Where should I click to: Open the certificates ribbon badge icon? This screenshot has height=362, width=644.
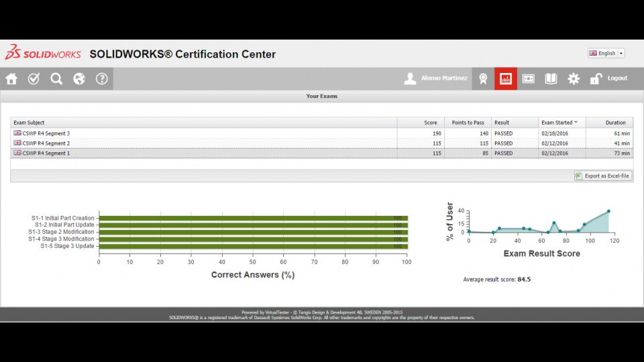[x=482, y=78]
